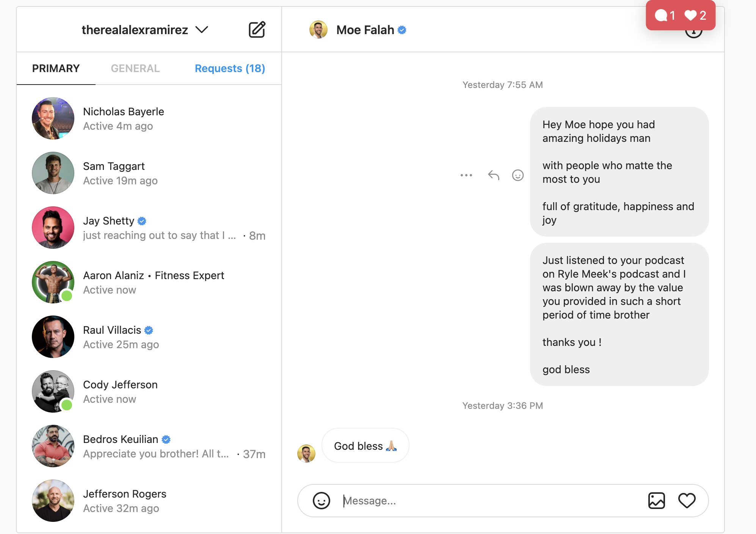The height and width of the screenshot is (534, 756).
Task: Open Cody Jefferson's chat
Action: [x=149, y=391]
